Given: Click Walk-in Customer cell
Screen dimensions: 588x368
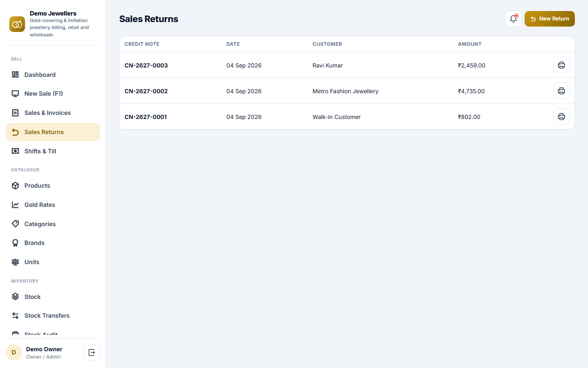Looking at the screenshot, I should (336, 117).
